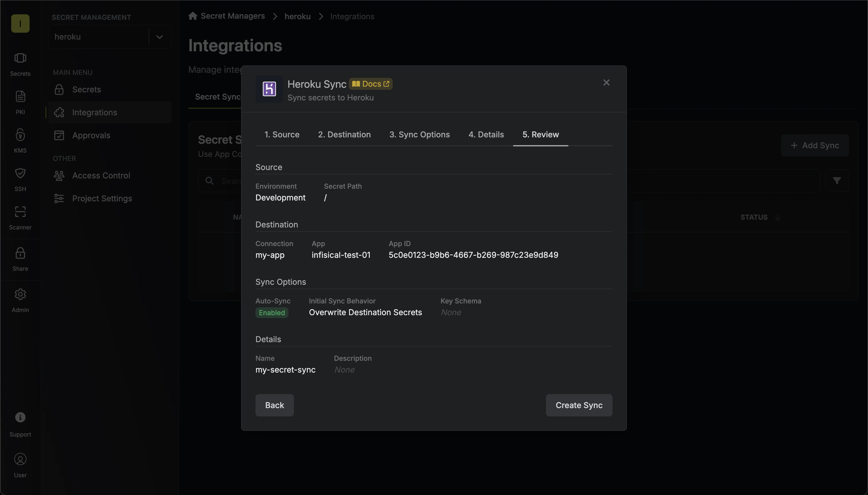Click the lock icon beside Secrets menu

[x=59, y=90]
